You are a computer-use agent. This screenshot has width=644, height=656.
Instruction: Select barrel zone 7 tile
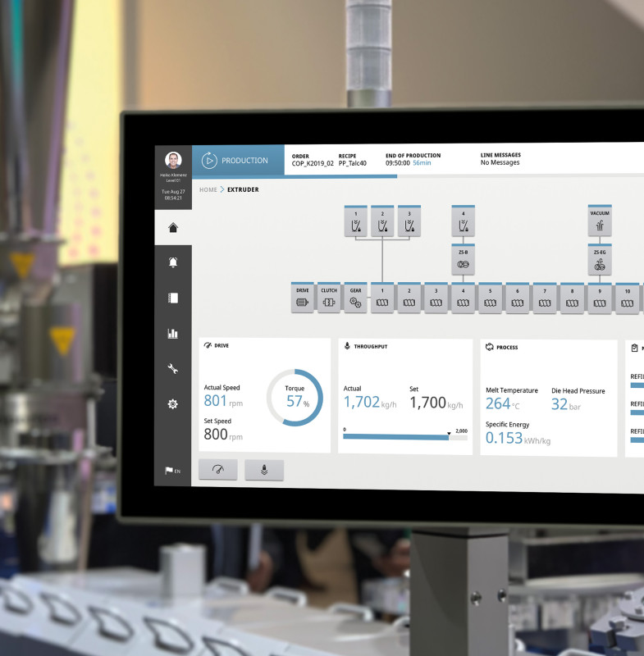click(545, 298)
